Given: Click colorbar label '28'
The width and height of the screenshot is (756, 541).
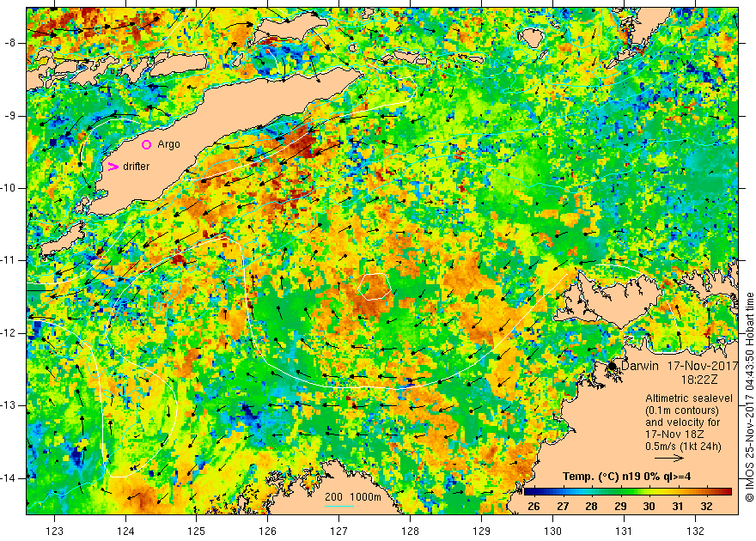Looking at the screenshot, I should pos(591,507).
